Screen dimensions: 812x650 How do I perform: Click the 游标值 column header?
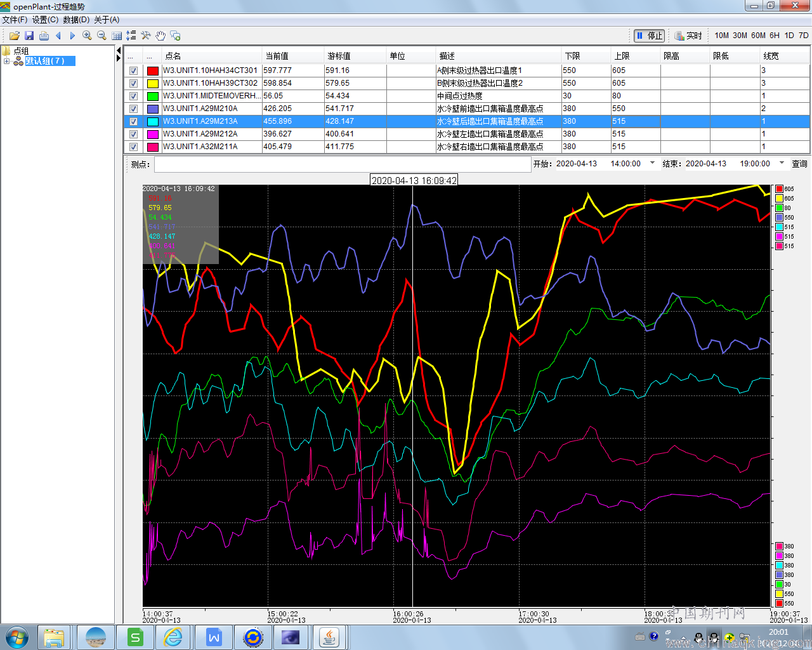tap(355, 56)
